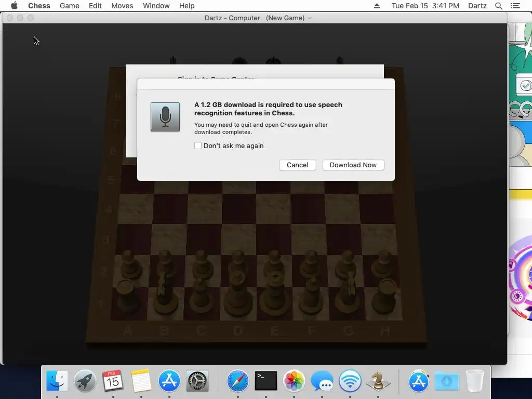Open the Window menu
This screenshot has width=532, height=399.
(x=156, y=6)
